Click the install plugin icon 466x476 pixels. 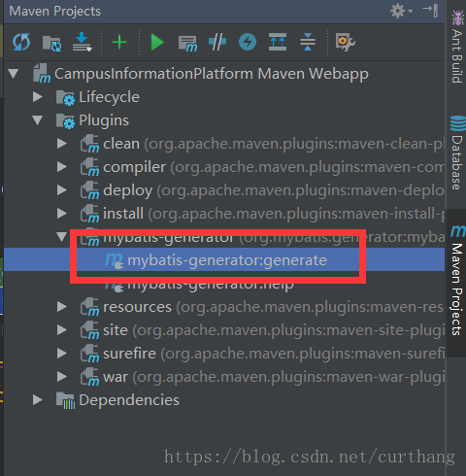click(x=89, y=214)
